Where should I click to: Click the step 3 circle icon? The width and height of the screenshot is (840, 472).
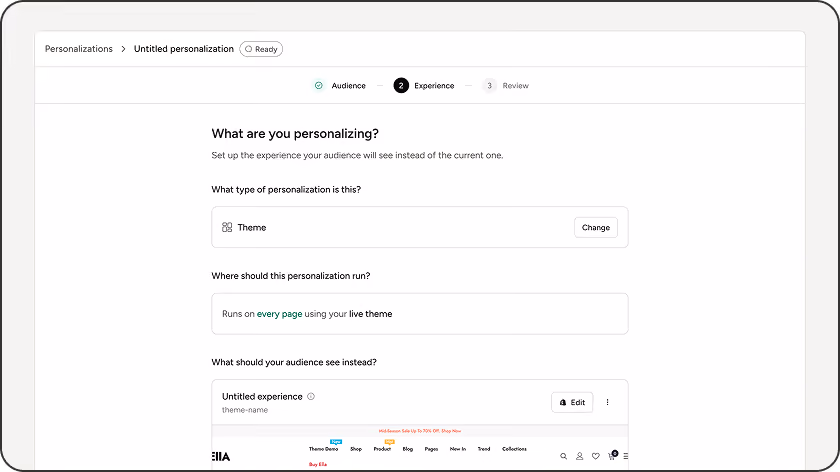coord(489,86)
